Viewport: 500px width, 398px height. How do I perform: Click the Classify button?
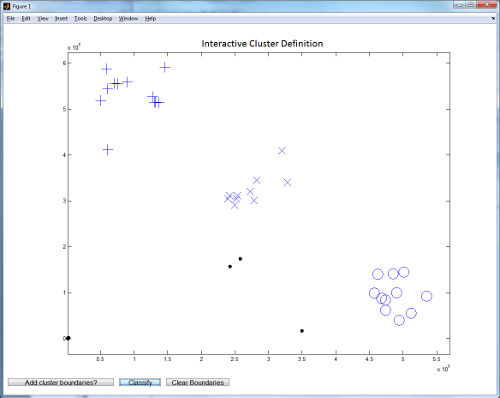point(140,382)
